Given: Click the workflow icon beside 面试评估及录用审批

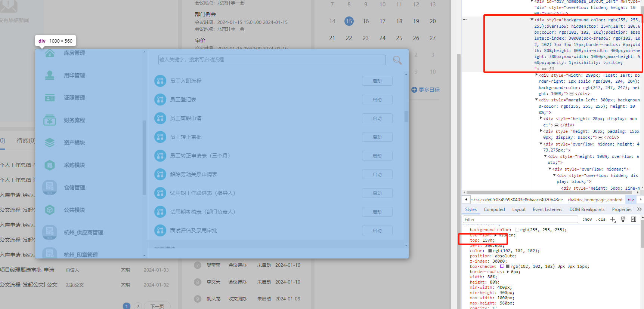Looking at the screenshot, I should 160,230.
